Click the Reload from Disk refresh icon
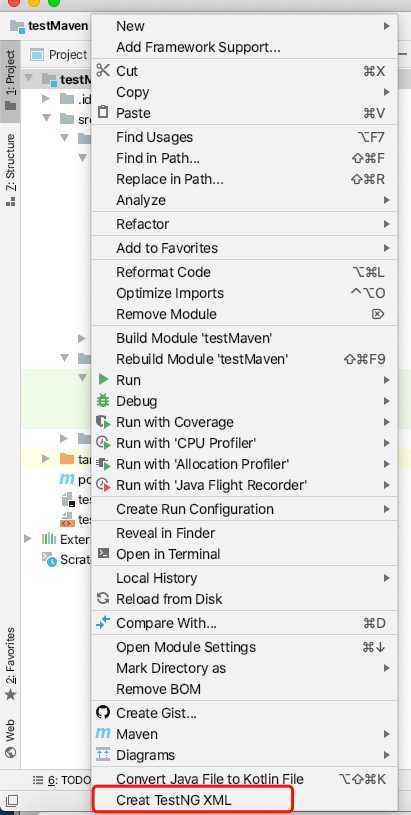Image resolution: width=411 pixels, height=815 pixels. pos(103,598)
